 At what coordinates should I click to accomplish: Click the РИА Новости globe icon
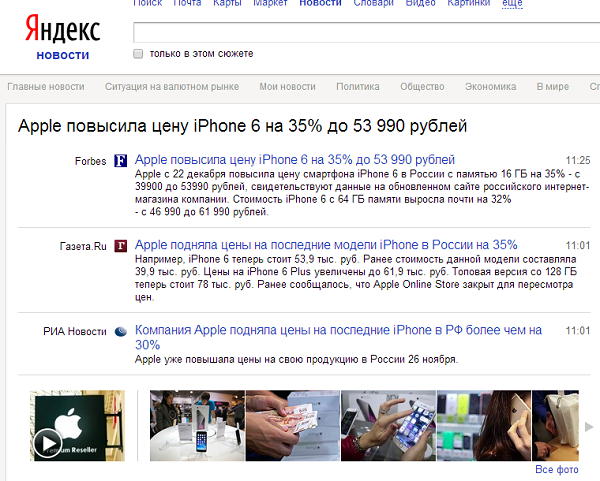click(120, 331)
